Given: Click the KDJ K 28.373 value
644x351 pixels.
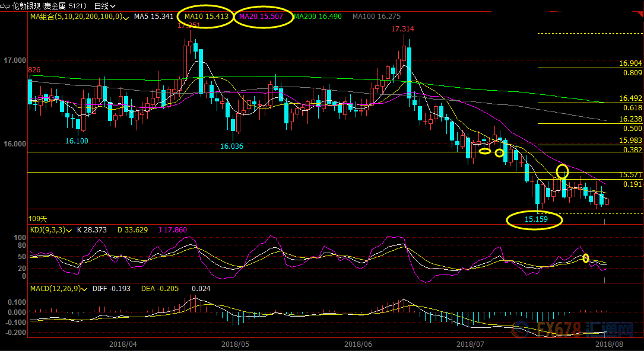Looking at the screenshot, I should pos(92,230).
